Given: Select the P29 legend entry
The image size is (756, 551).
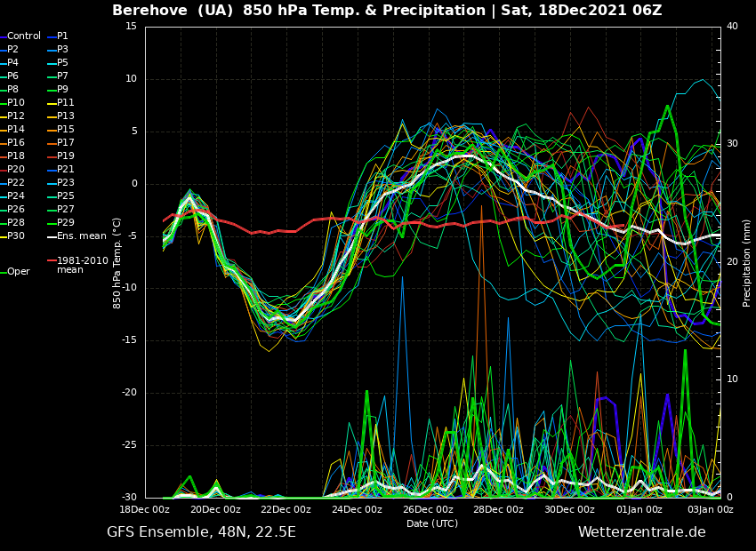Looking at the screenshot, I should [x=66, y=223].
